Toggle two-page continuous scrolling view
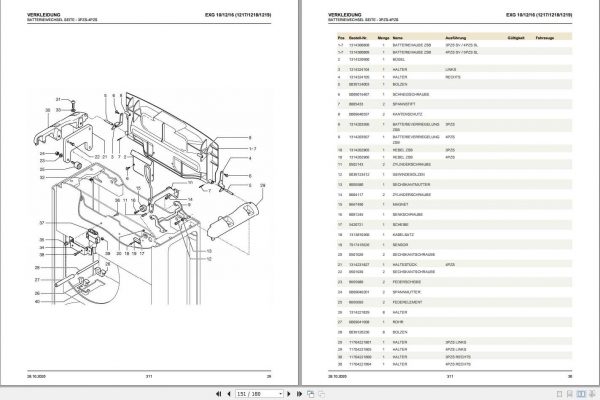 (592, 394)
